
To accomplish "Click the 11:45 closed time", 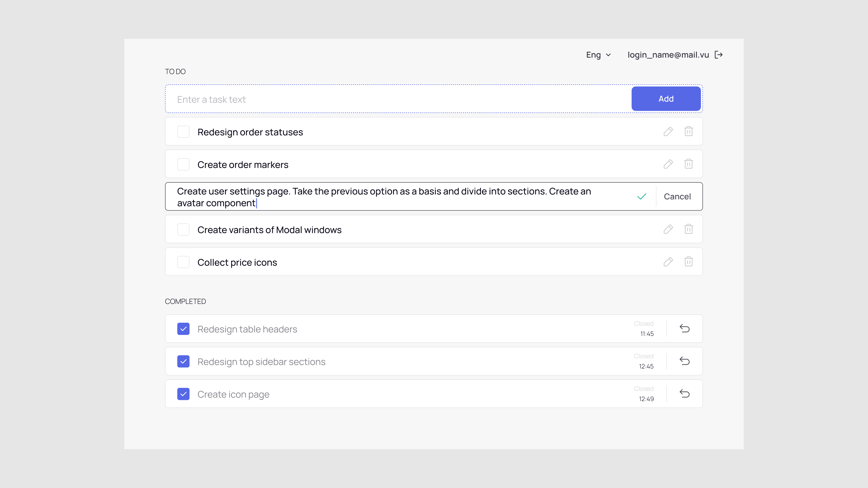I will pos(647,334).
